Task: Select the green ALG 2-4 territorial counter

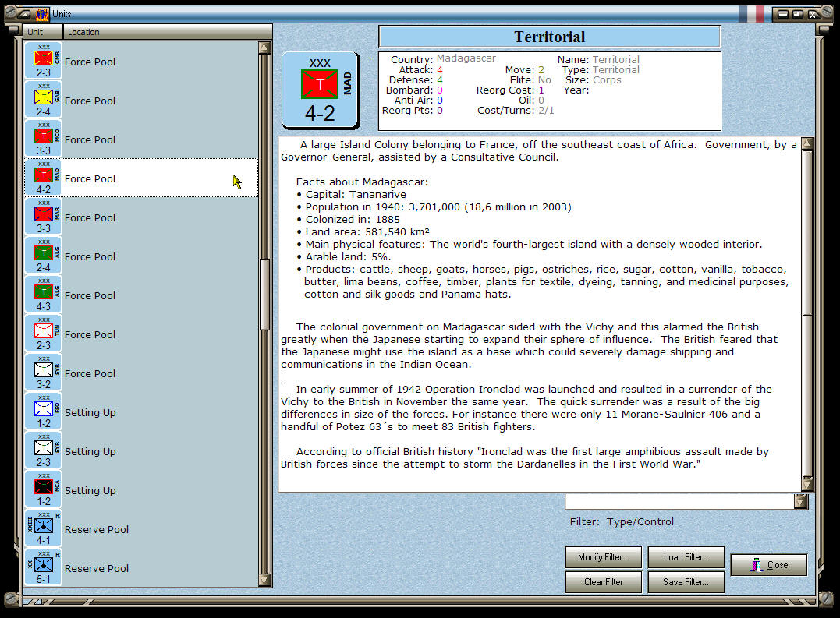Action: tap(43, 256)
